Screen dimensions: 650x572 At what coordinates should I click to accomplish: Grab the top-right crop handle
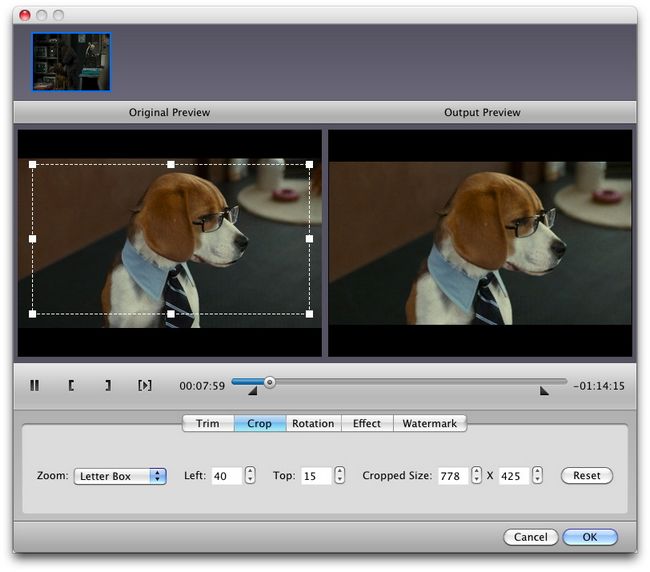[309, 165]
